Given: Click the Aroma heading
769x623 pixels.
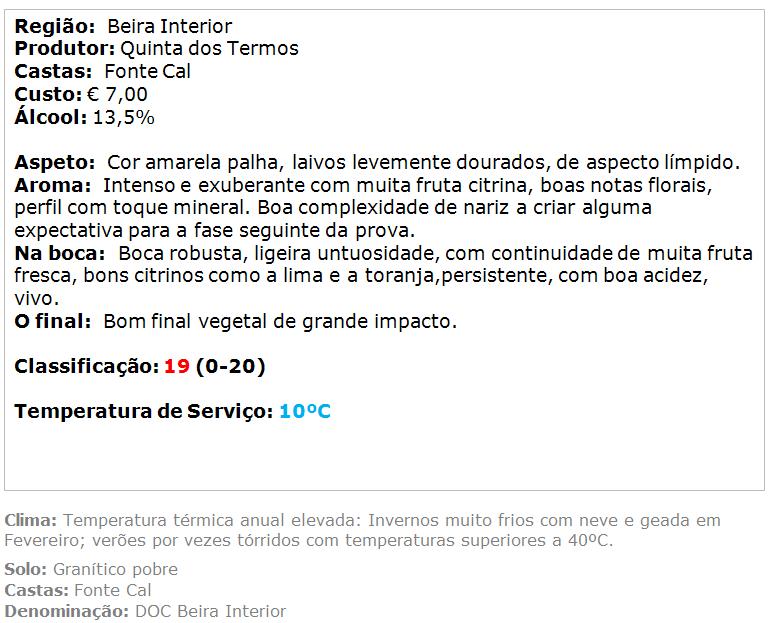Looking at the screenshot, I should pyautogui.click(x=52, y=185).
